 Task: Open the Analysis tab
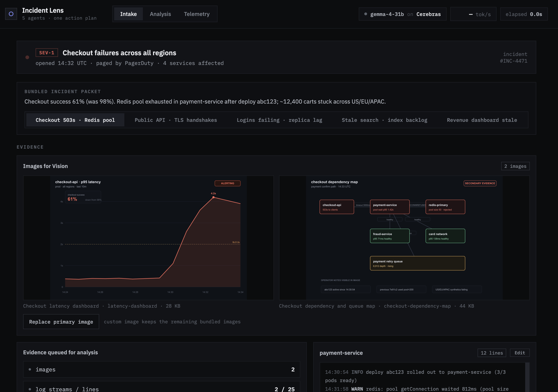tap(160, 14)
